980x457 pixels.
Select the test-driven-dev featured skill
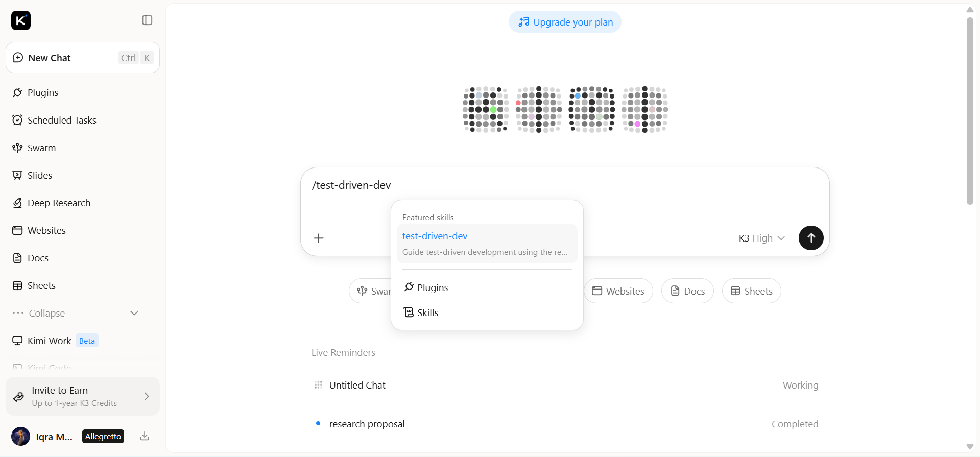click(487, 244)
